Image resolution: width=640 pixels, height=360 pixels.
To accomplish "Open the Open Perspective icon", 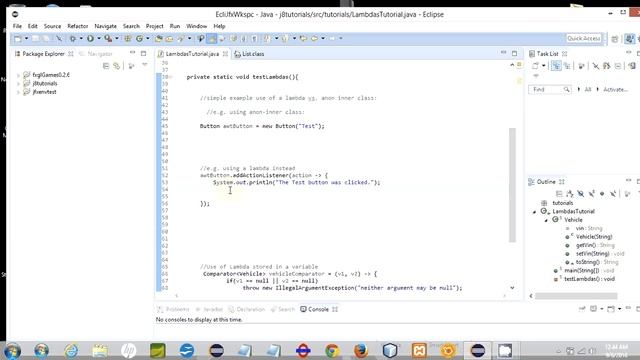I will pos(615,39).
